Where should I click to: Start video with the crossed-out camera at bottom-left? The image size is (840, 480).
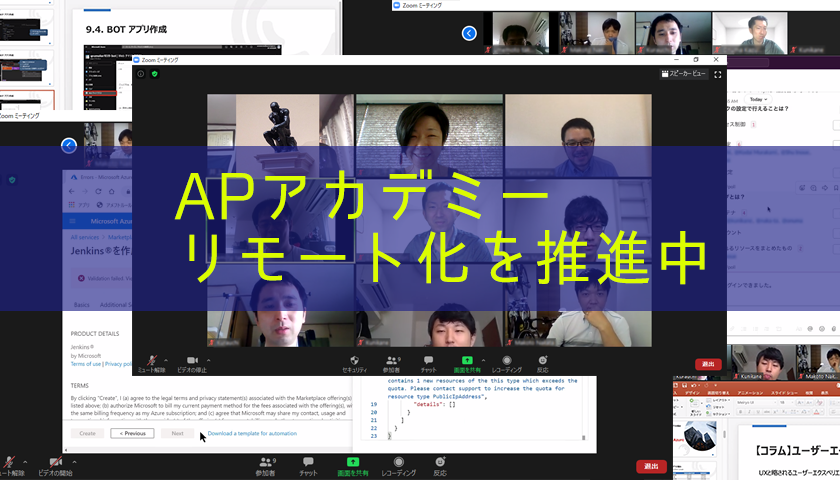pyautogui.click(x=55, y=464)
